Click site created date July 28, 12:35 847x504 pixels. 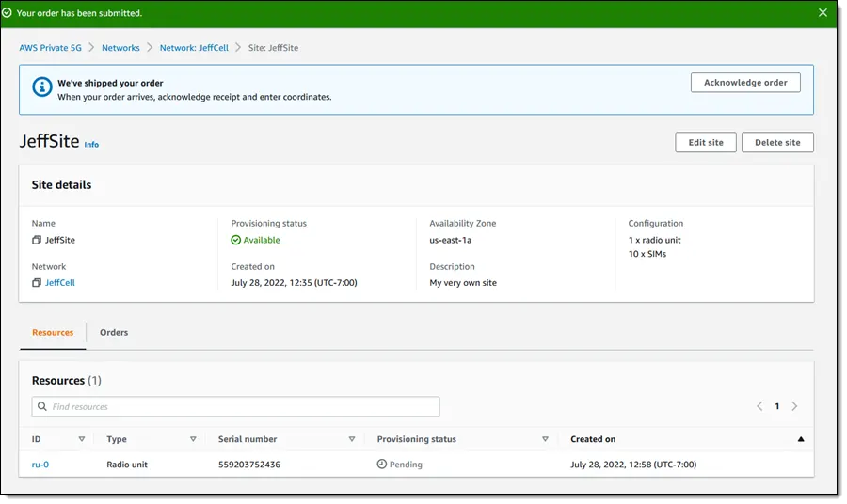(294, 283)
